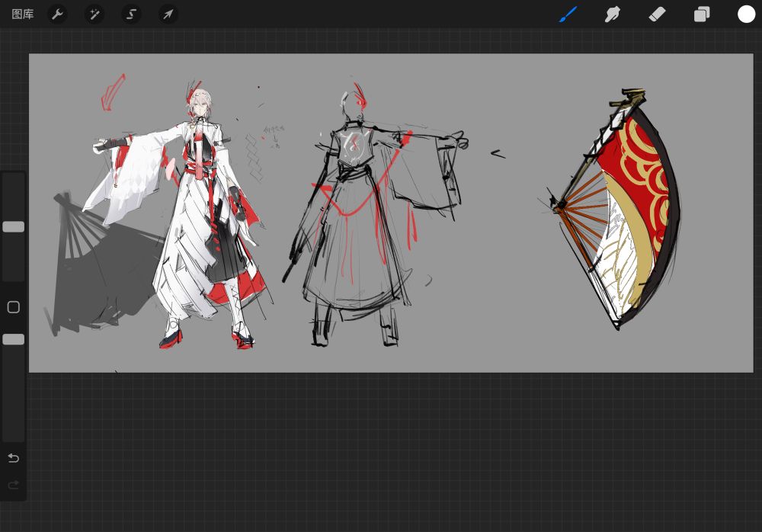Click the brush size slider handle

pos(14,226)
